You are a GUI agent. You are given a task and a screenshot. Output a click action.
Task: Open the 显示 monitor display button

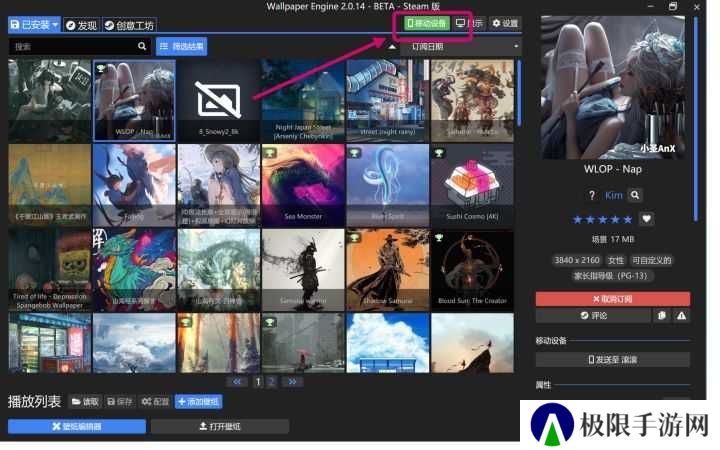click(468, 23)
